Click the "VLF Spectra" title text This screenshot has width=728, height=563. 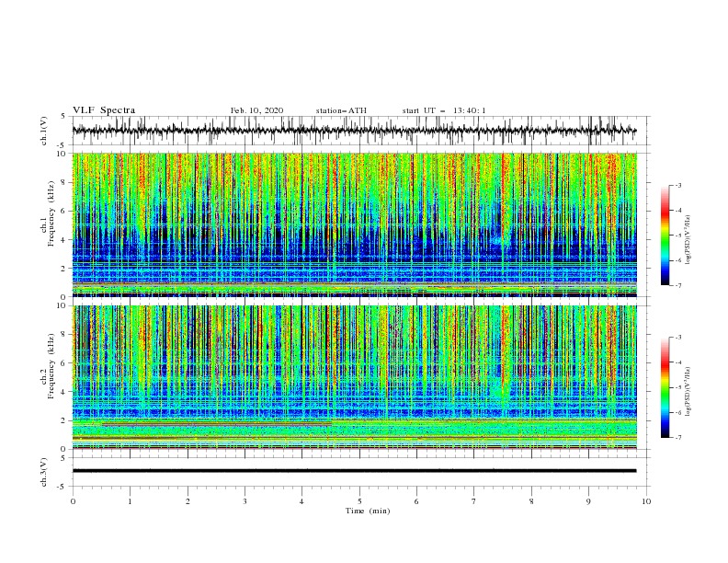[104, 110]
